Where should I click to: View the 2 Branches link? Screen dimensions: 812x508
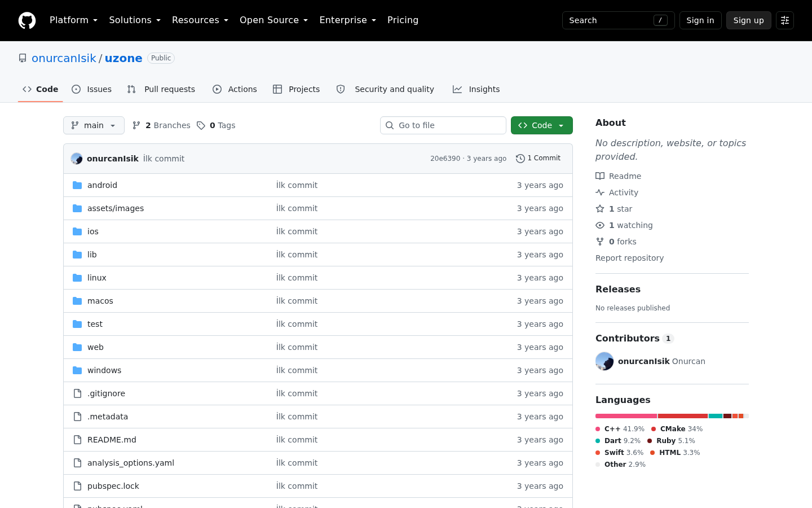tap(161, 125)
